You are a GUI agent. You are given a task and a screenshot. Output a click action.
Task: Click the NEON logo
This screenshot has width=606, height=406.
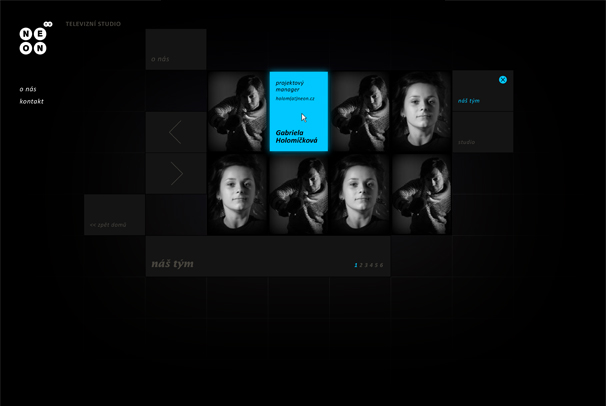click(34, 39)
